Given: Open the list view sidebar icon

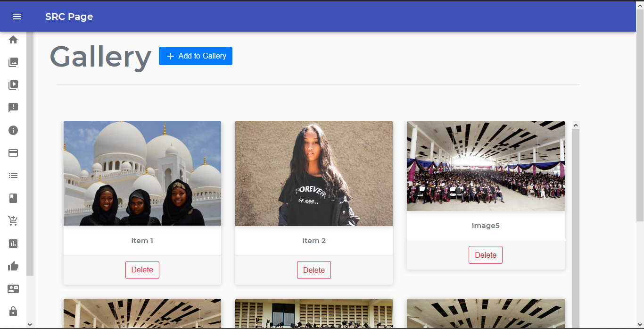Looking at the screenshot, I should (13, 176).
